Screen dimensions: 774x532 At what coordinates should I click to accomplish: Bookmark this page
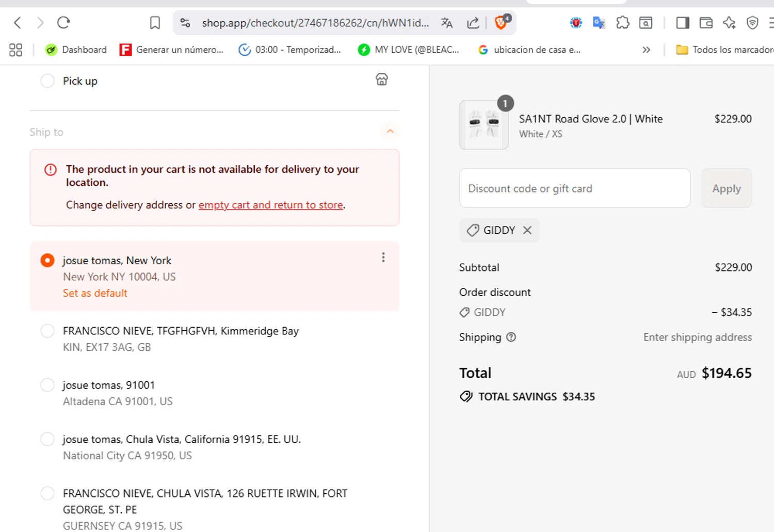pyautogui.click(x=155, y=23)
